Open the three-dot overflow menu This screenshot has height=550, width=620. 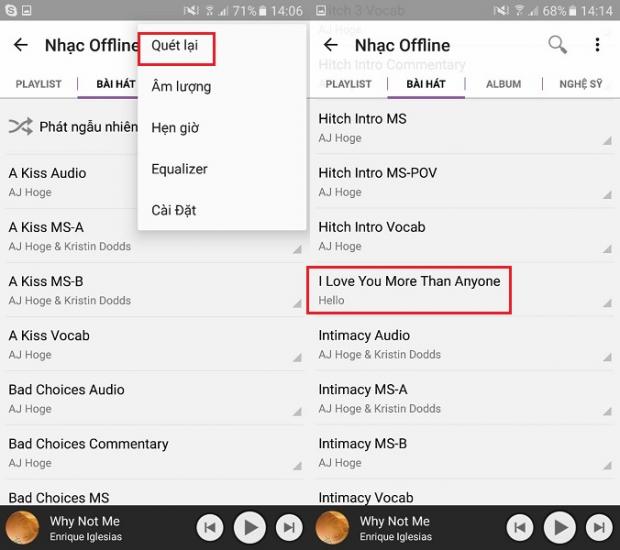(597, 45)
